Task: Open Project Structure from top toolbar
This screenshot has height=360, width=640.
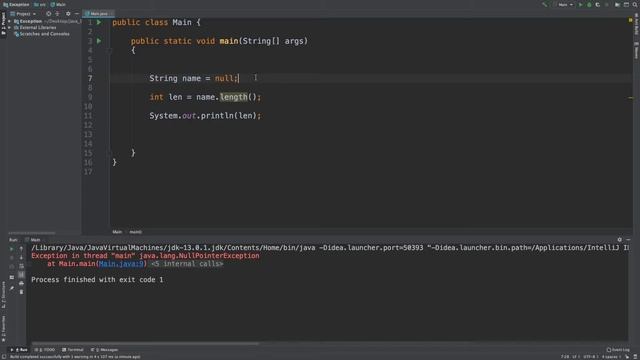Action: pos(617,4)
